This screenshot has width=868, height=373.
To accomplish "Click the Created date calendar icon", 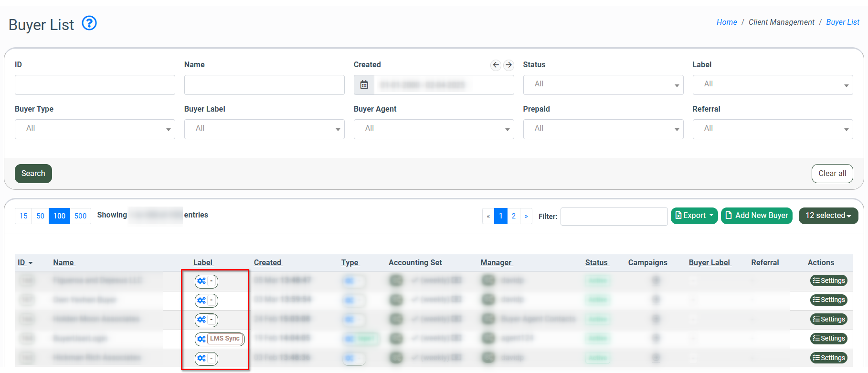I will 364,85.
